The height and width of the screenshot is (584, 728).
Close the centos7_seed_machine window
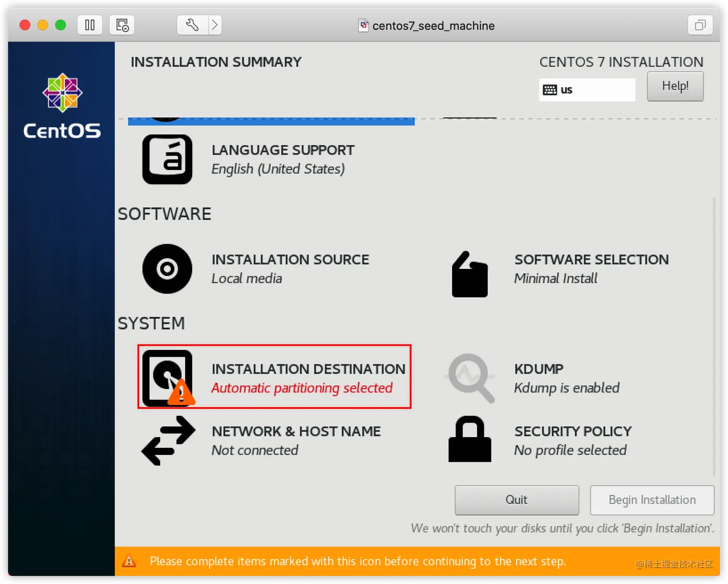coord(25,25)
